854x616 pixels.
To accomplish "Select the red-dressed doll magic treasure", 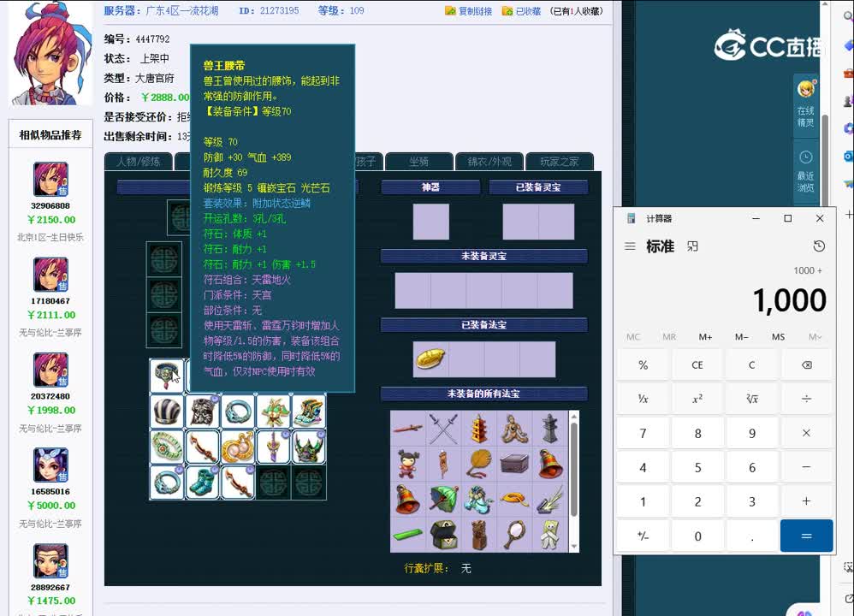I will (x=408, y=464).
